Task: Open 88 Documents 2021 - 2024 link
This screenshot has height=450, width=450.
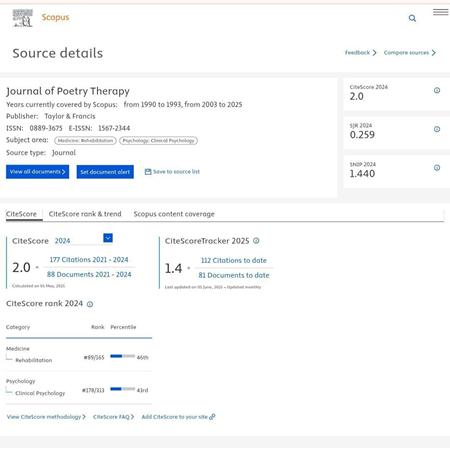Action: pos(89,275)
